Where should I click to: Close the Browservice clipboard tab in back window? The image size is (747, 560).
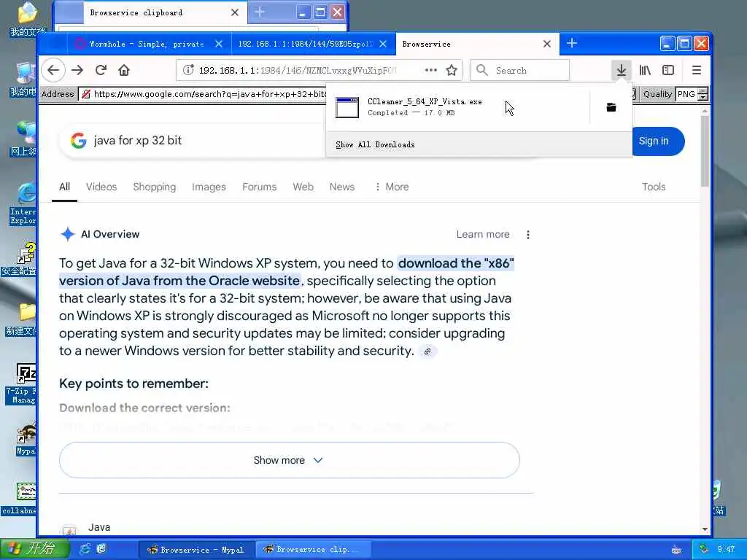235,12
